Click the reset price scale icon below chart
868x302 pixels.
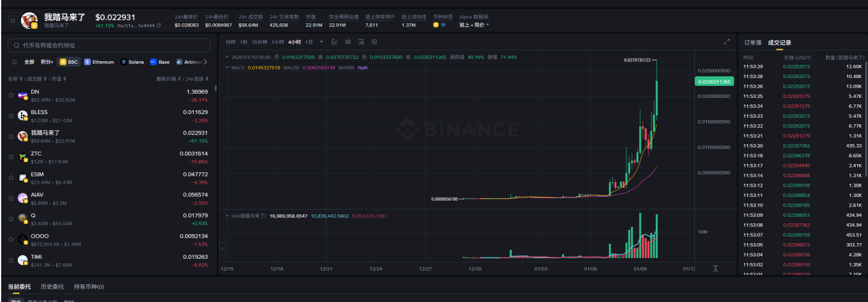tap(715, 268)
